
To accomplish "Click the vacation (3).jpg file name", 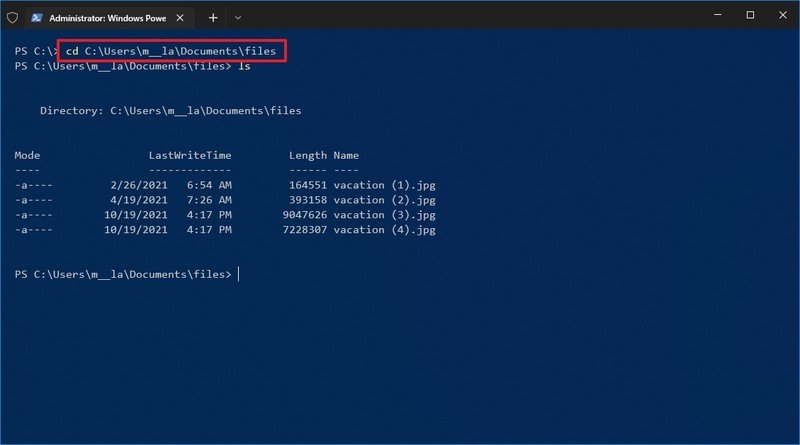I will click(384, 215).
